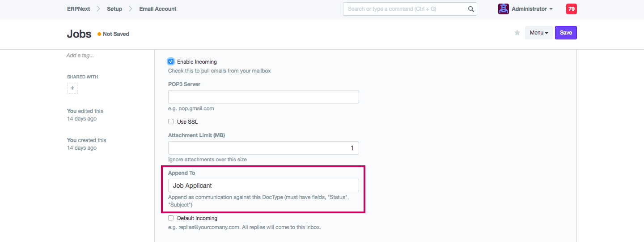Uncheck the Enable Incoming checkbox

(x=171, y=61)
